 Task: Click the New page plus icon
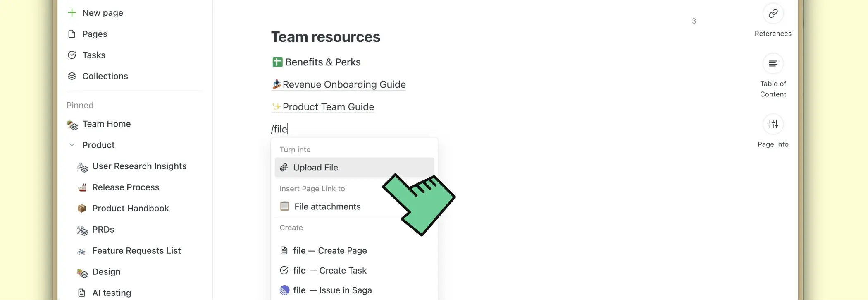coord(72,13)
